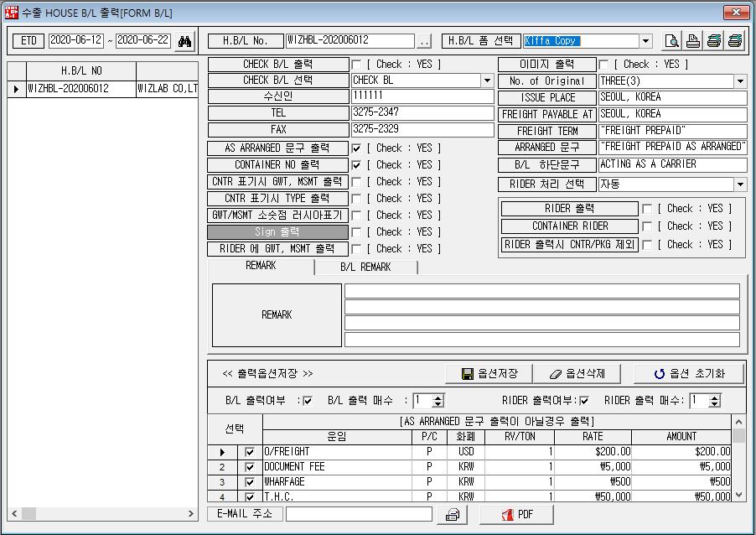Enable the RIDER 출력 checkbox
Image resolution: width=756 pixels, height=535 pixels.
tap(647, 209)
